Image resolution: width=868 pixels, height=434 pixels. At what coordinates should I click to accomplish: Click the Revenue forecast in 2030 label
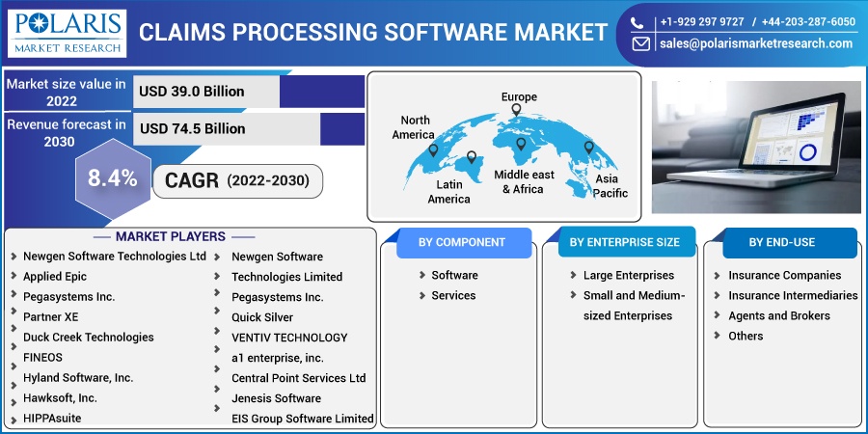point(66,133)
